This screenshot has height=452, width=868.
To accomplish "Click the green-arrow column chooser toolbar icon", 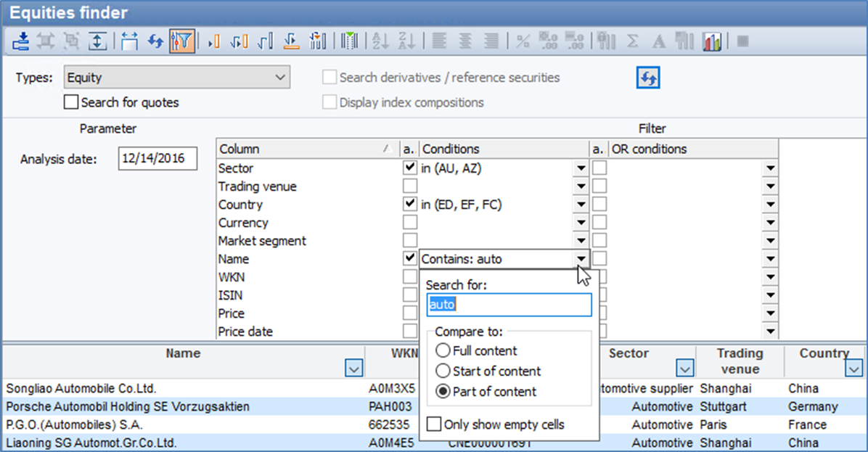I will [x=349, y=42].
